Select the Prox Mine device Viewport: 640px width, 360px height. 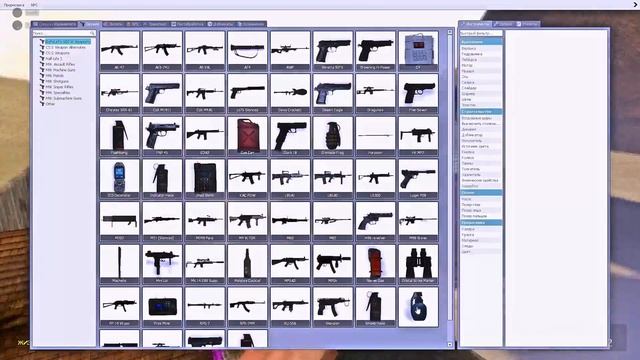162,307
